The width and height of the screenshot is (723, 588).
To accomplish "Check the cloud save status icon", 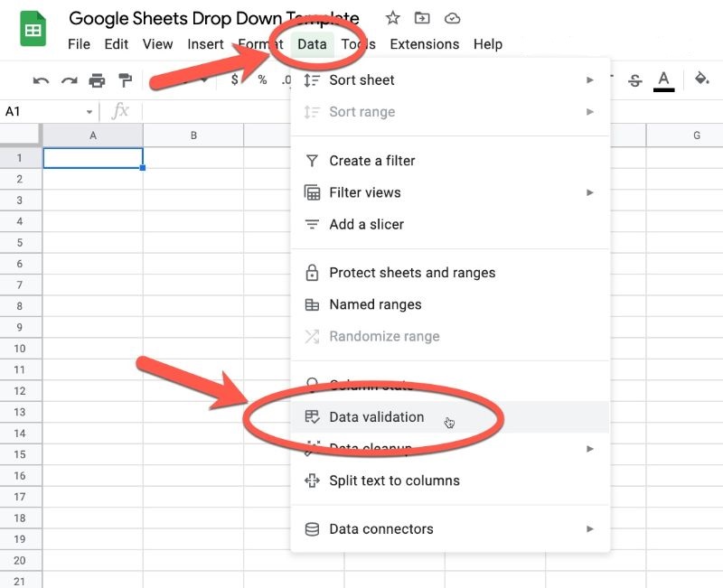I will [x=453, y=18].
